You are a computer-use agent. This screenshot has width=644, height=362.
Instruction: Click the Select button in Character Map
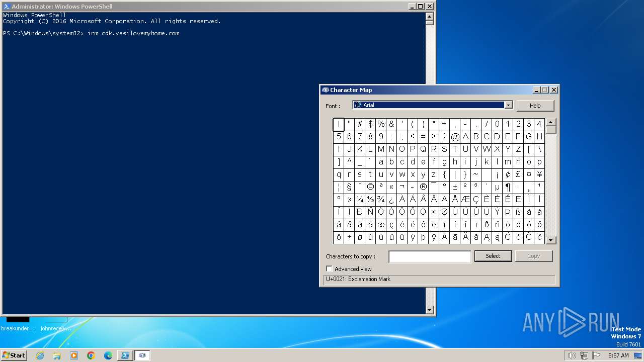[x=493, y=256]
